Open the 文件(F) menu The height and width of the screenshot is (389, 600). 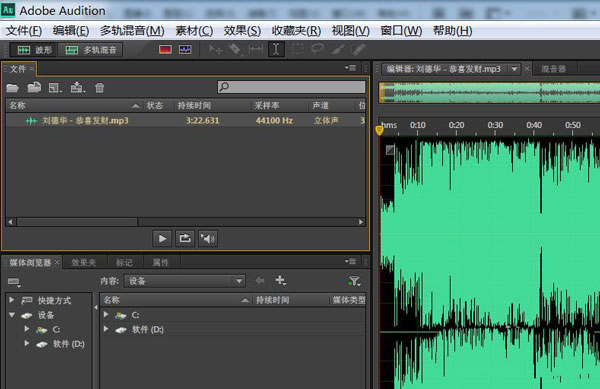pyautogui.click(x=24, y=31)
